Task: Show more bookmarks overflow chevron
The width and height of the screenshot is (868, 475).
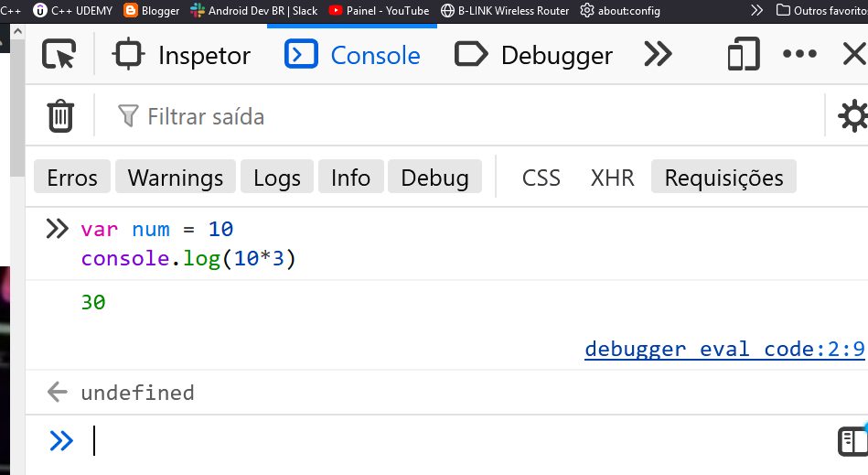Action: coord(755,11)
